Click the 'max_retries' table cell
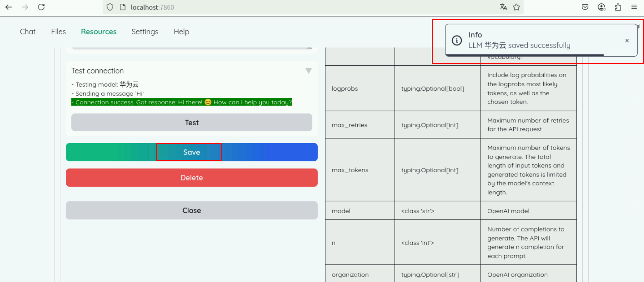The width and height of the screenshot is (644, 282). click(360, 125)
